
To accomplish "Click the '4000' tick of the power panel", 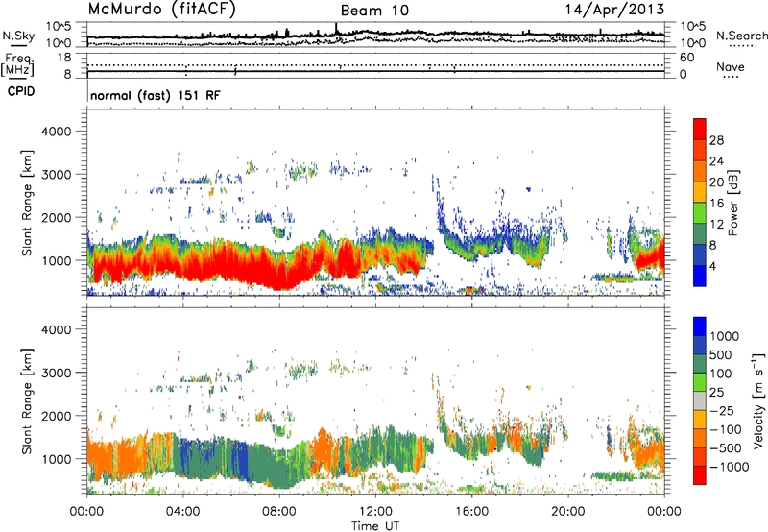I will click(57, 132).
